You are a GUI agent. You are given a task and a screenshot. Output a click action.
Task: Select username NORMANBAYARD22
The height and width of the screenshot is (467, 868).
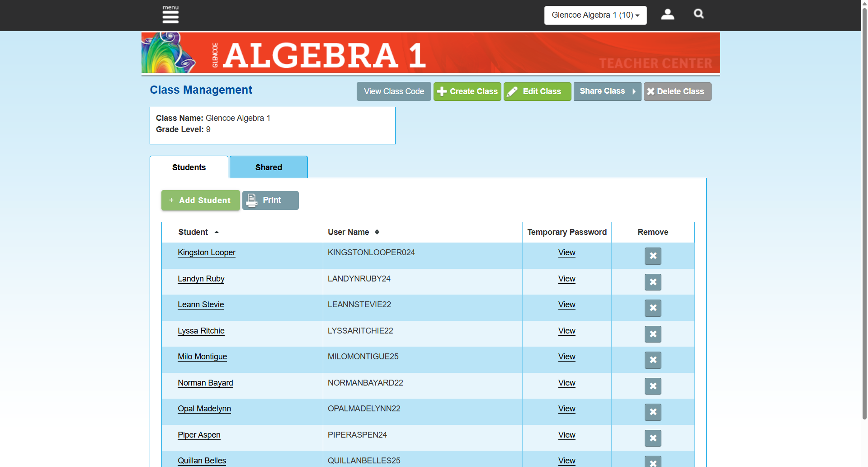pyautogui.click(x=365, y=383)
